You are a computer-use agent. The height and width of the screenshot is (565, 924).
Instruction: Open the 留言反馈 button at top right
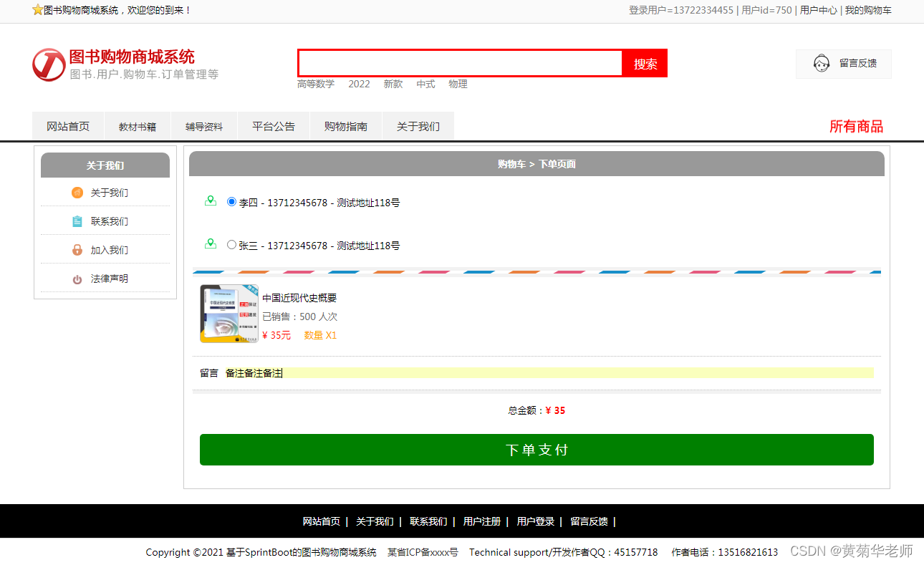(x=844, y=64)
